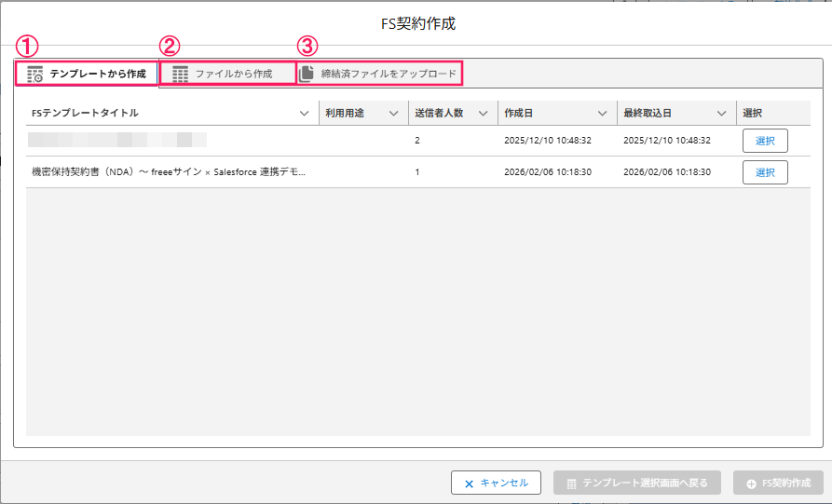The image size is (832, 504).
Task: Click 作成日 cell 2026/02/06 10:18:30
Action: coord(548,172)
